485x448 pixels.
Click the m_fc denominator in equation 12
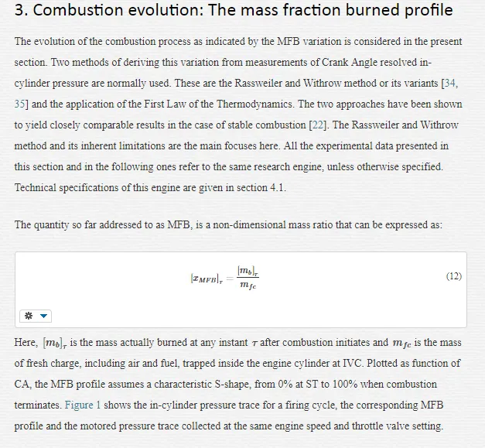click(x=248, y=285)
